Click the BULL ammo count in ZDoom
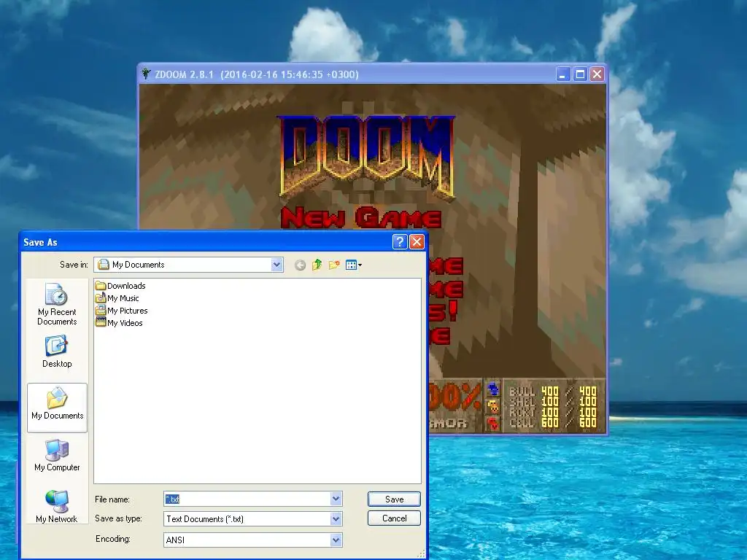 [550, 392]
